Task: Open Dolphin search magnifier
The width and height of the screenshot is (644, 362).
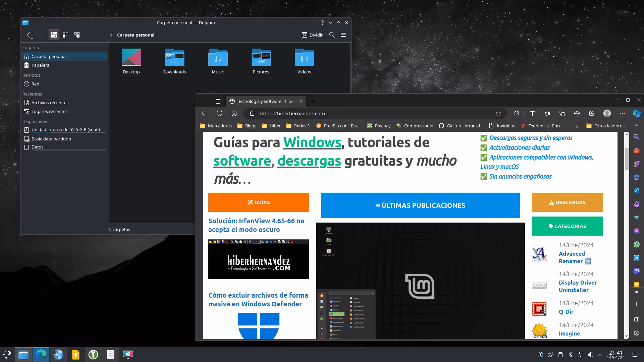Action: click(x=332, y=35)
